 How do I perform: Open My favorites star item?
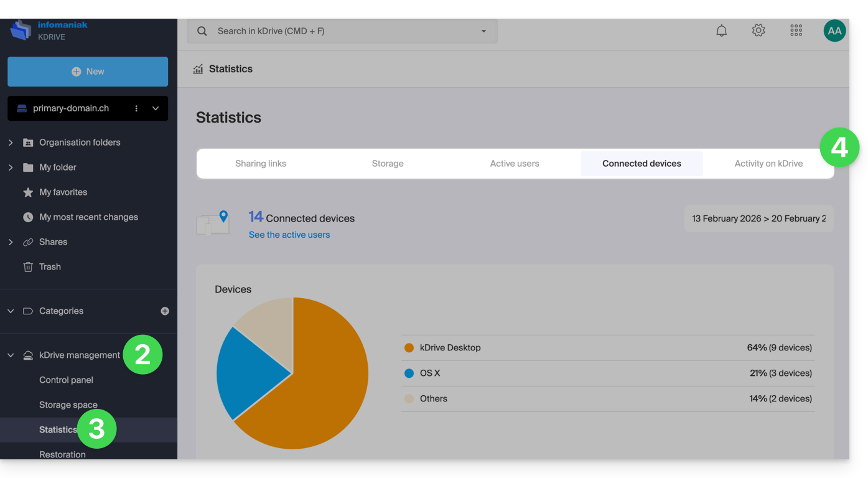click(63, 192)
